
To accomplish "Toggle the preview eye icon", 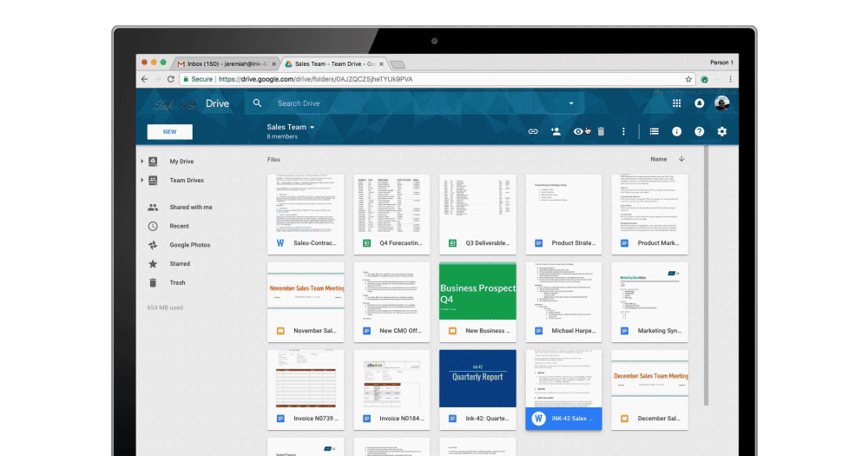I will 578,132.
